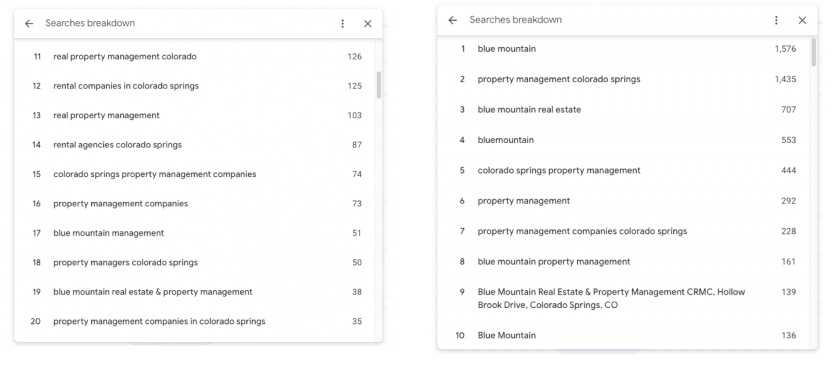
Task: Click the right panel's scrollbar thumb
Action: coord(813,52)
